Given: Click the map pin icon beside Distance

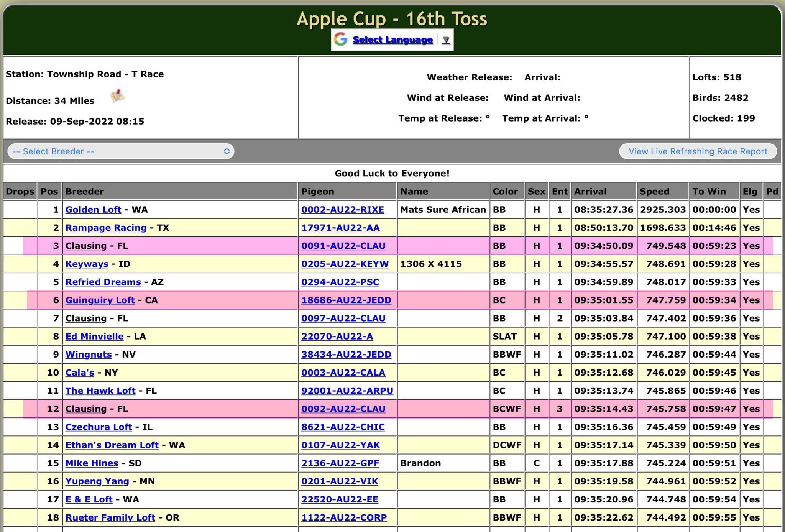Looking at the screenshot, I should pyautogui.click(x=117, y=96).
